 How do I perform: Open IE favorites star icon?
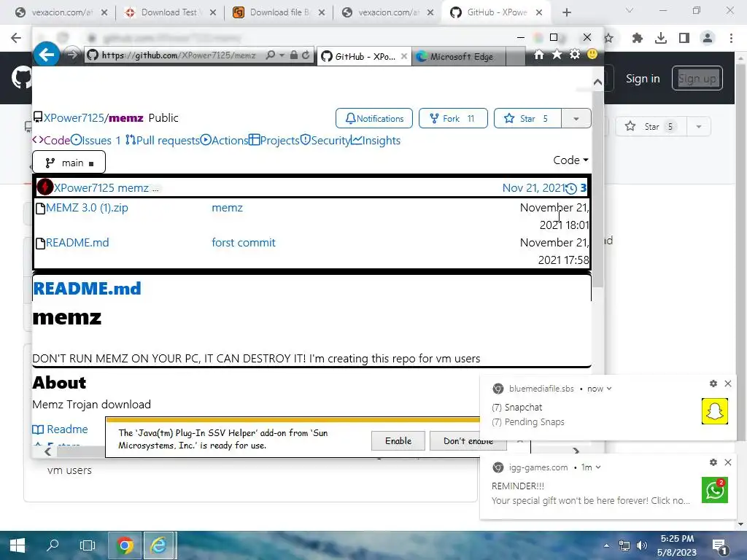pos(557,55)
